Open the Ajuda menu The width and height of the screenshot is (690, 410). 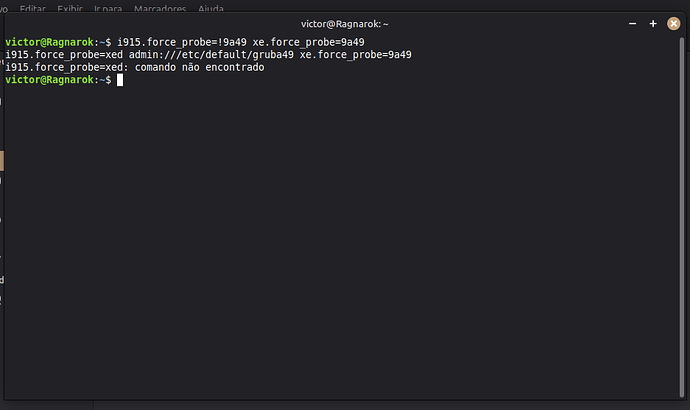coord(211,8)
